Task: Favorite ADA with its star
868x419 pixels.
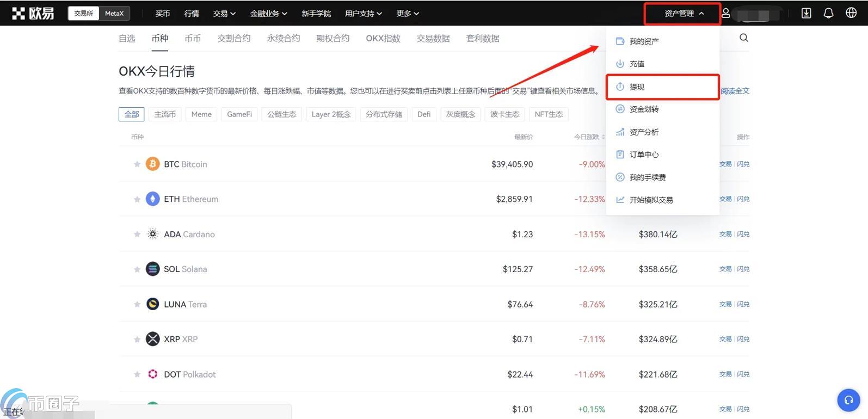Action: (137, 234)
